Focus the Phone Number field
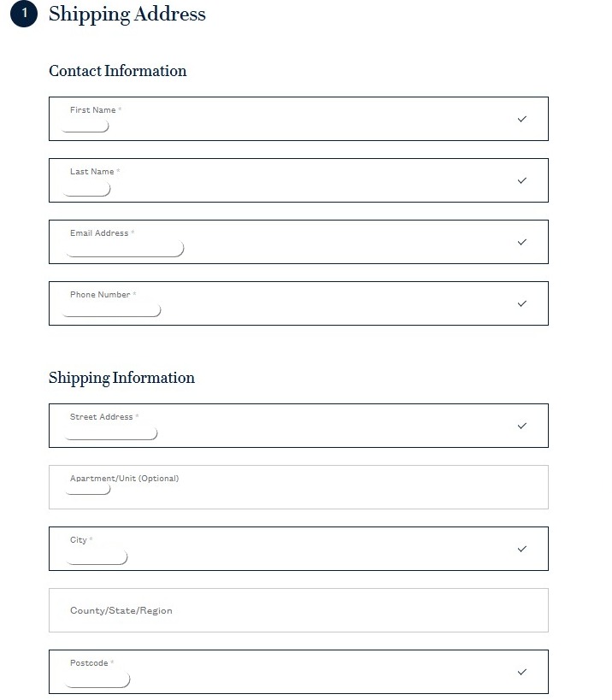This screenshot has width=612, height=700. click(298, 303)
